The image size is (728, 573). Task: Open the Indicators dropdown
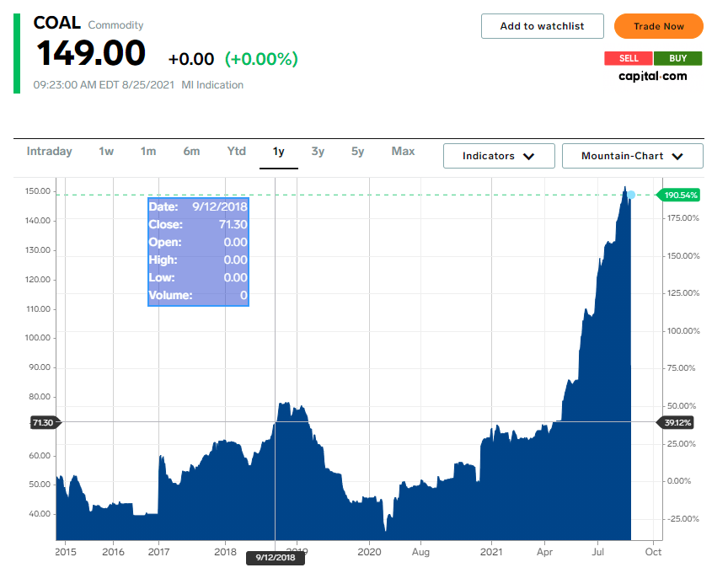click(x=499, y=156)
